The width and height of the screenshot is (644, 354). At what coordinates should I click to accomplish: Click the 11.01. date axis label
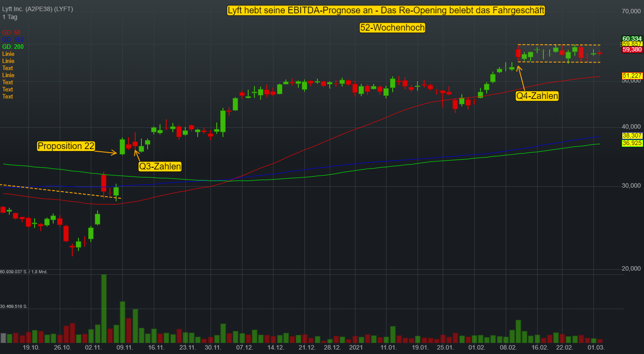tap(388, 347)
